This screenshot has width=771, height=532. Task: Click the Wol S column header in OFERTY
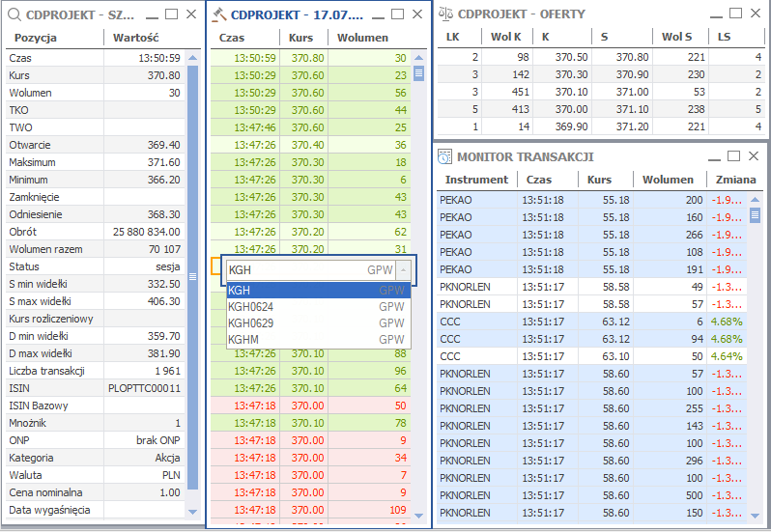point(676,37)
